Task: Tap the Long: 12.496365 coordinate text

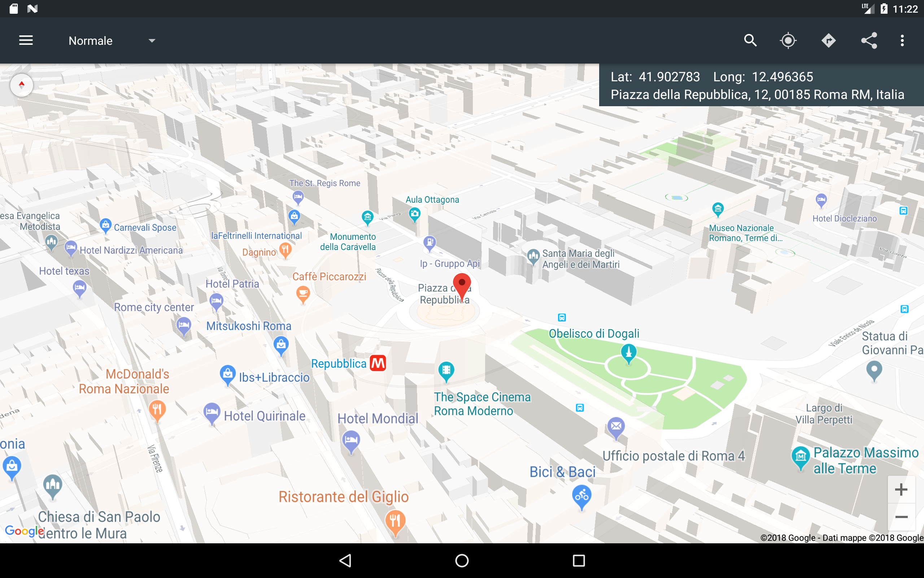Action: pyautogui.click(x=763, y=77)
